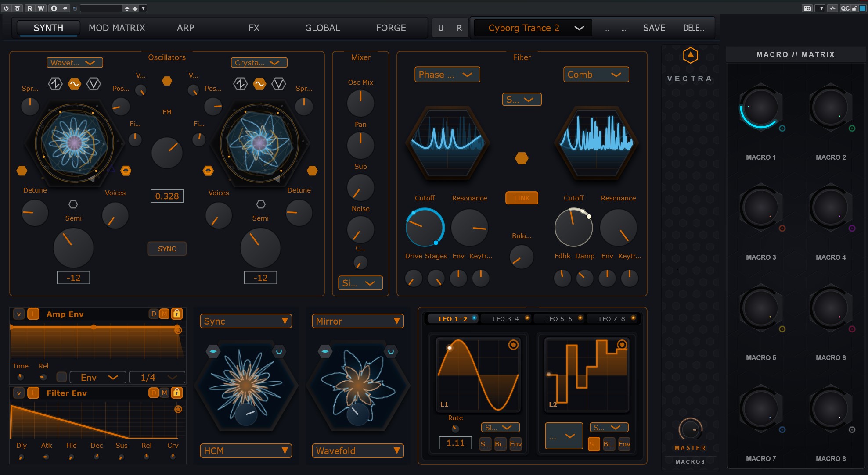This screenshot has height=475, width=868.
Task: Click the Filter Env lock icon
Action: tap(176, 393)
